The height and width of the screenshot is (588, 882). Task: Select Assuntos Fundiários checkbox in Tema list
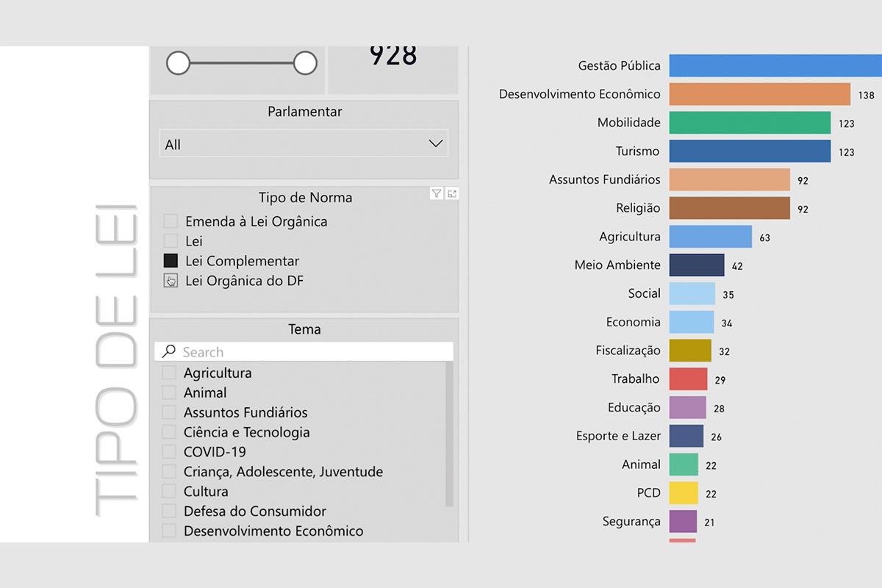point(169,412)
